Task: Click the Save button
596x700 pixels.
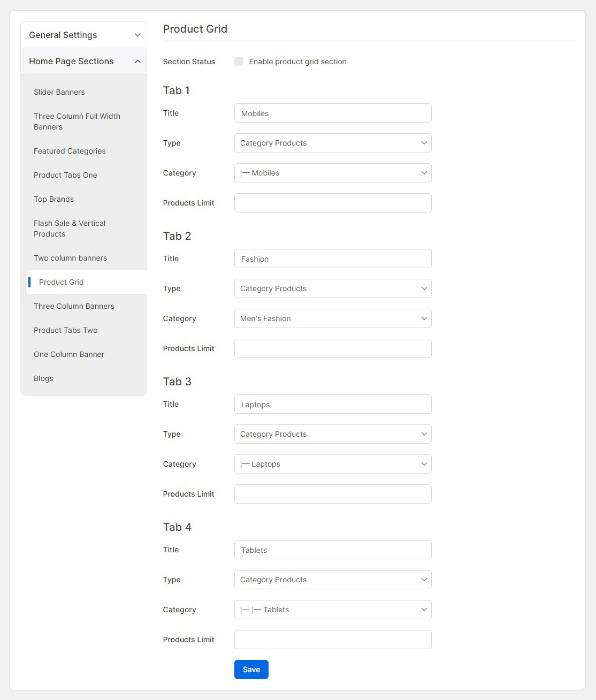Action: pos(251,669)
